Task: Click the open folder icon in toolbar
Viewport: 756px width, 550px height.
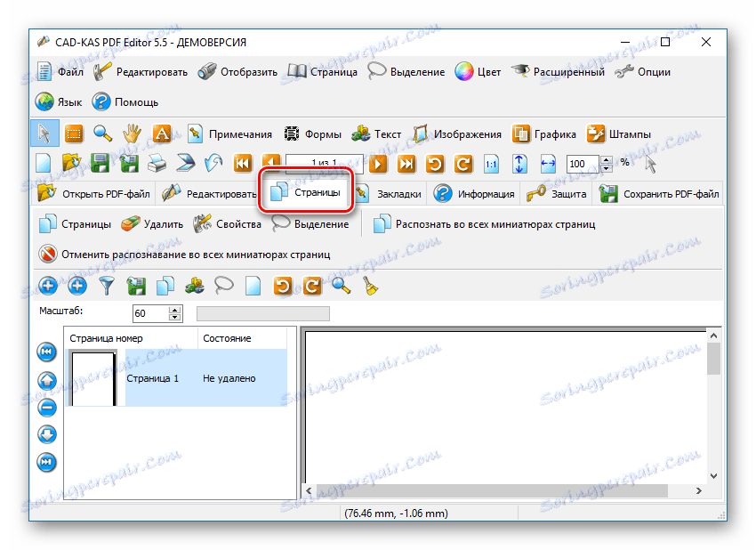Action: pos(71,164)
